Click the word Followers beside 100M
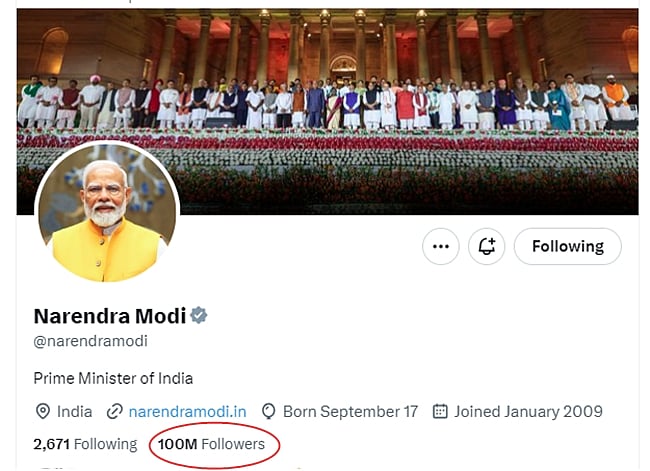The height and width of the screenshot is (471, 650). (233, 443)
